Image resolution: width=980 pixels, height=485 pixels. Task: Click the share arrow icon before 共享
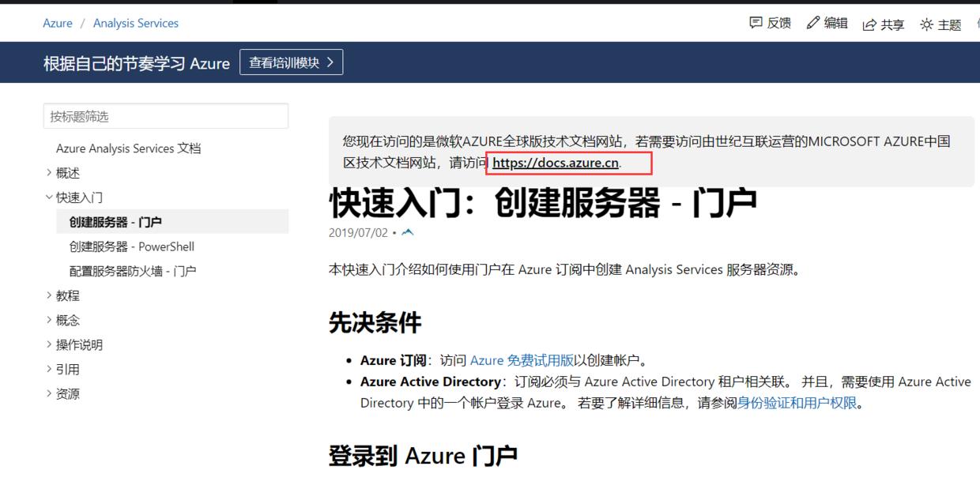871,23
